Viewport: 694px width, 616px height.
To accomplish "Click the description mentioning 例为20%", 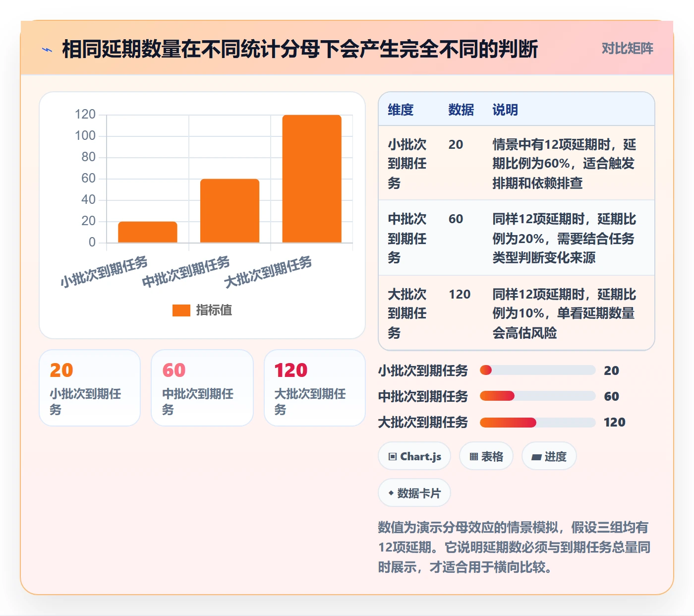I will pyautogui.click(x=565, y=238).
